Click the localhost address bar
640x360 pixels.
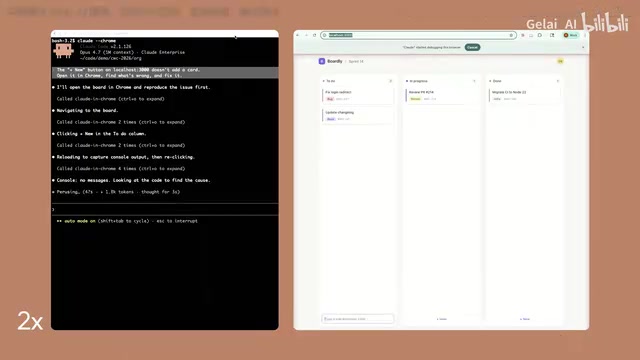point(418,35)
